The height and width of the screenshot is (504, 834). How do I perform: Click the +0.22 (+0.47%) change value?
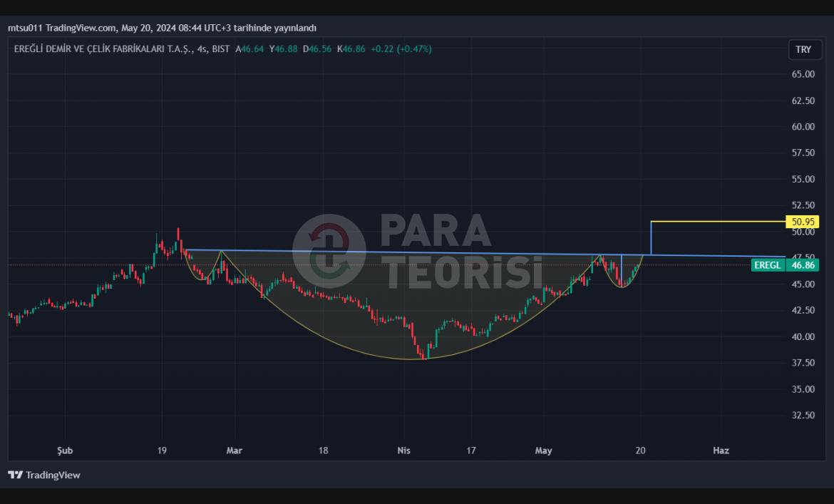401,49
